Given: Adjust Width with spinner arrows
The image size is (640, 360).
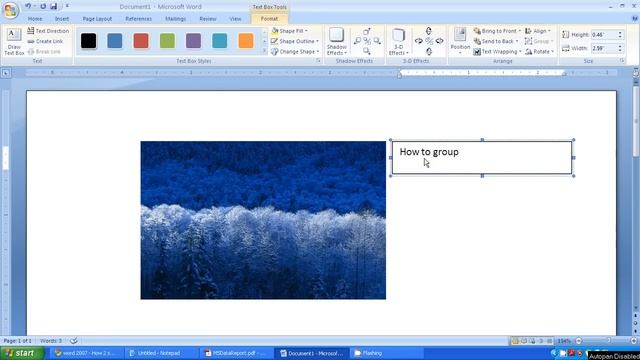Looking at the screenshot, I should point(620,48).
